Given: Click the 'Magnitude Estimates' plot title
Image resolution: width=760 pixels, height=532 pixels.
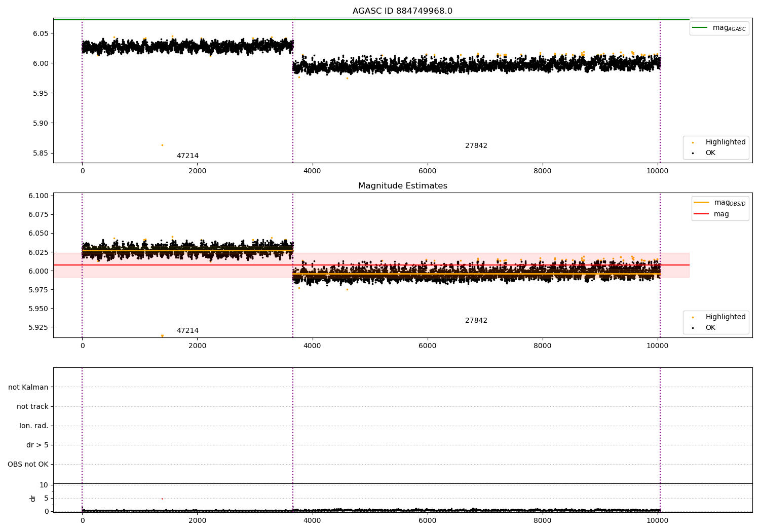Looking at the screenshot, I should pyautogui.click(x=402, y=186).
